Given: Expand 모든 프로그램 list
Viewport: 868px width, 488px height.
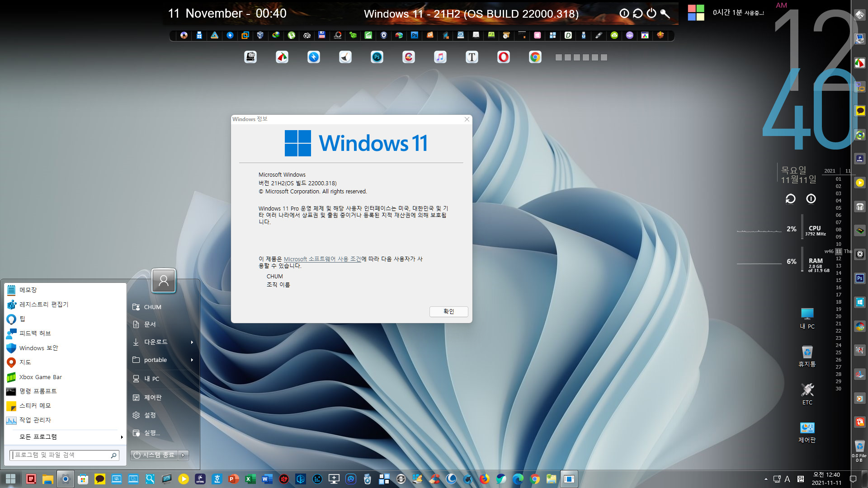Looking at the screenshot, I should click(65, 437).
